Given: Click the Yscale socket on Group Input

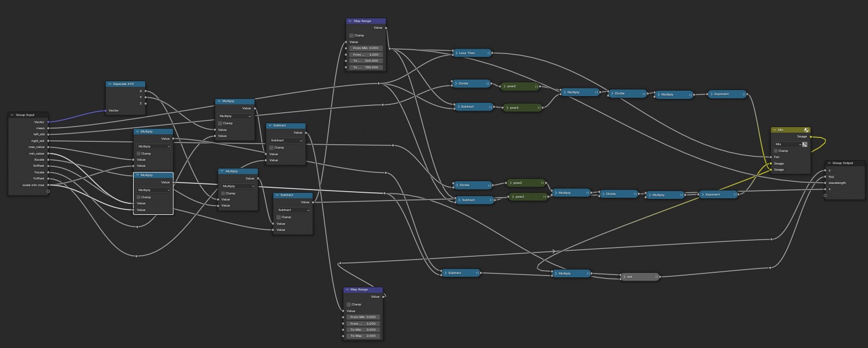Looking at the screenshot, I should [49, 172].
